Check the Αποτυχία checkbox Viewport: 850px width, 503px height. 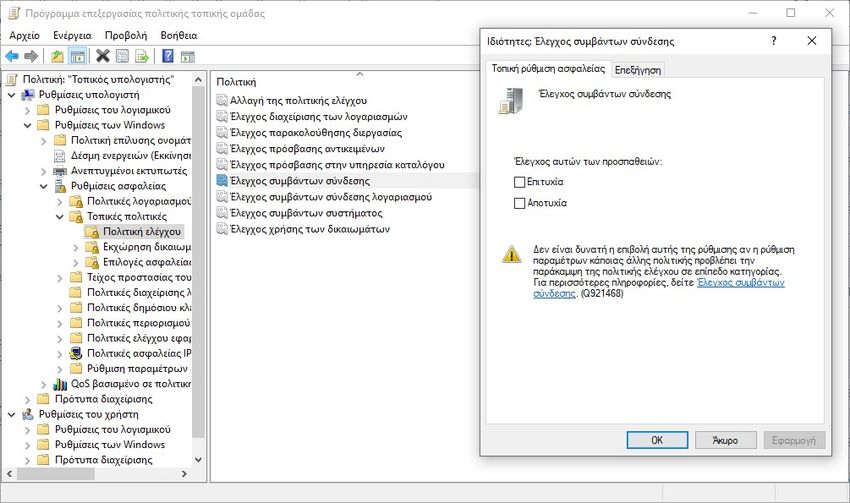click(519, 203)
